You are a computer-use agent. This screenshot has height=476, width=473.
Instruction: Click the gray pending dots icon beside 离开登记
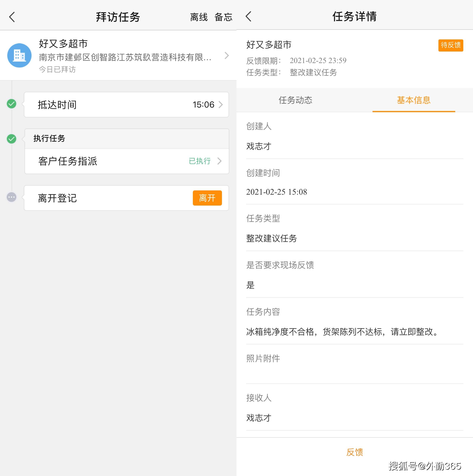11,197
